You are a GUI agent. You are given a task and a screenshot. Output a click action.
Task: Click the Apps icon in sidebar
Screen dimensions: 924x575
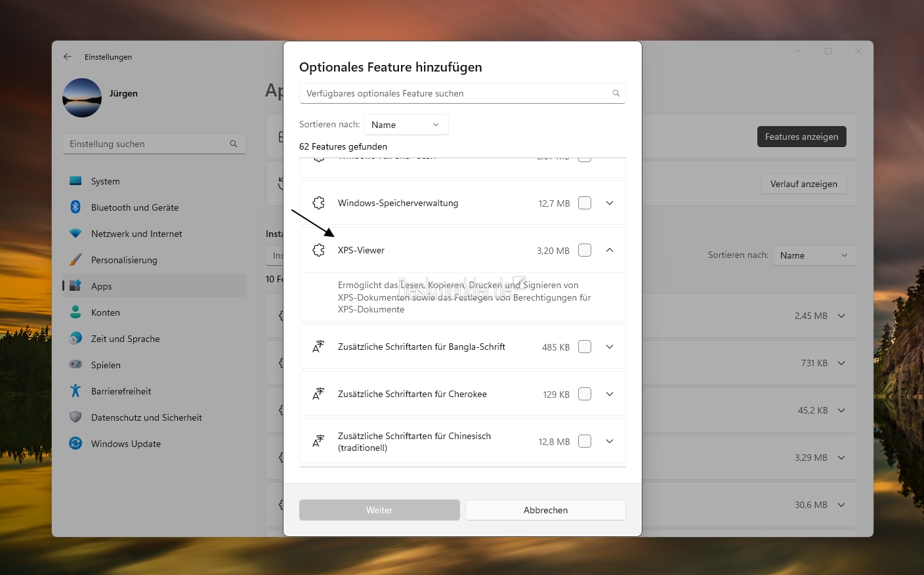[75, 286]
